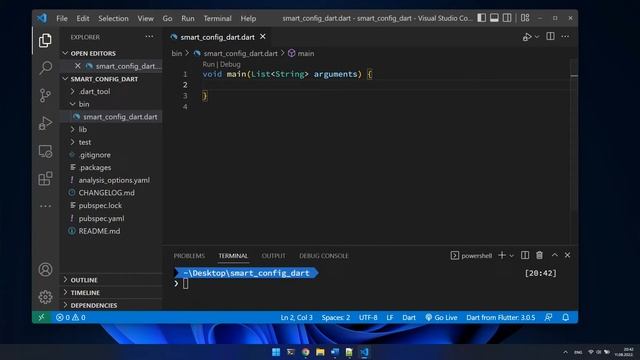Screen dimensions: 640x360
Task: Open errors and warnings count in status bar
Action: click(71, 317)
